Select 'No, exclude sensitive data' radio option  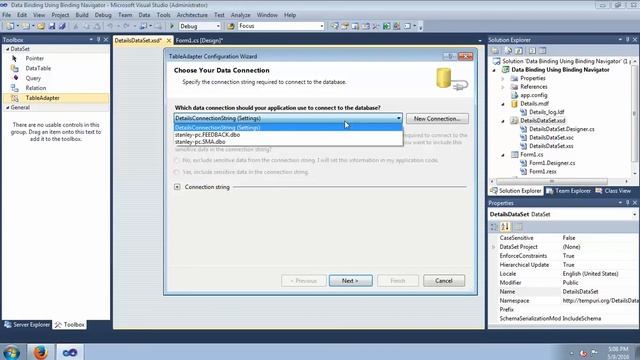click(x=177, y=160)
